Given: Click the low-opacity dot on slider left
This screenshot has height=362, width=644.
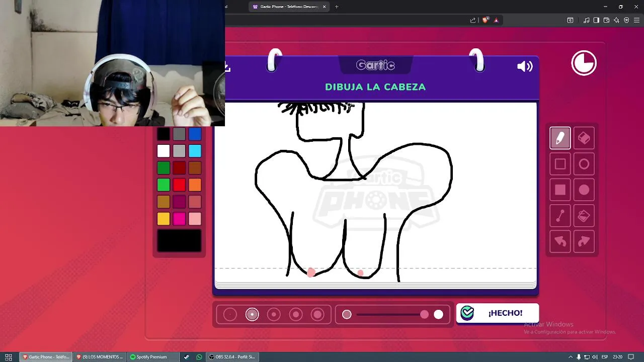Looking at the screenshot, I should [x=347, y=314].
